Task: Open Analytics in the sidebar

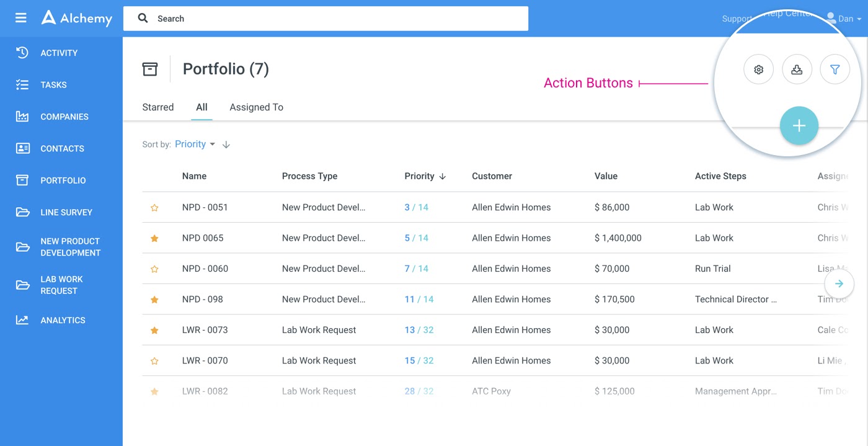Action: [61, 320]
